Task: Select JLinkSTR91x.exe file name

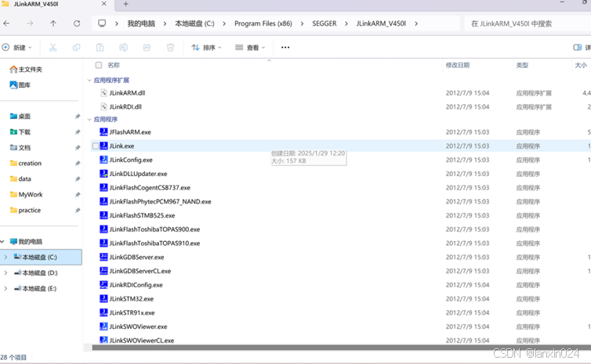Action: tap(132, 313)
